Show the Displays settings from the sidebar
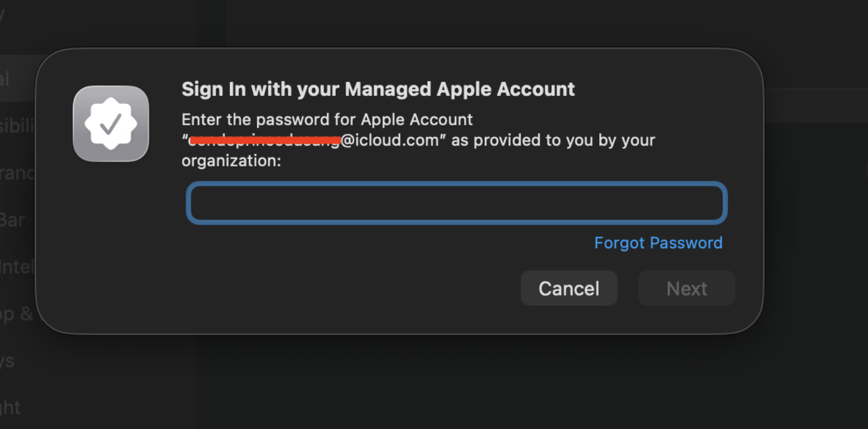This screenshot has width=868, height=429. click(8, 361)
